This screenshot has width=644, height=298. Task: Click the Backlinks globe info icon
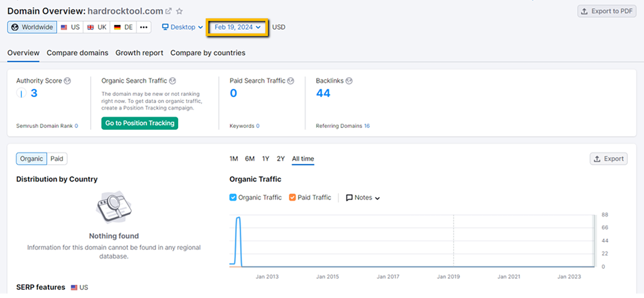click(349, 81)
